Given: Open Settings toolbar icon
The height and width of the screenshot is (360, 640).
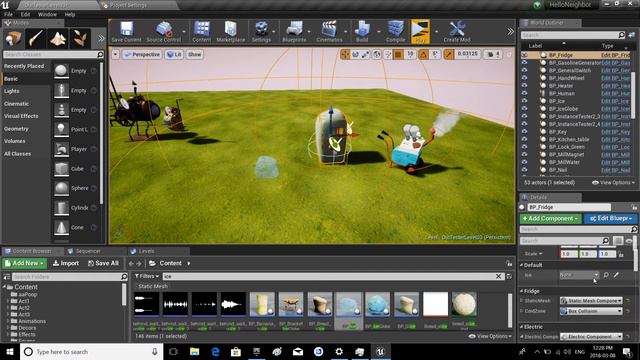Looking at the screenshot, I should [261, 31].
